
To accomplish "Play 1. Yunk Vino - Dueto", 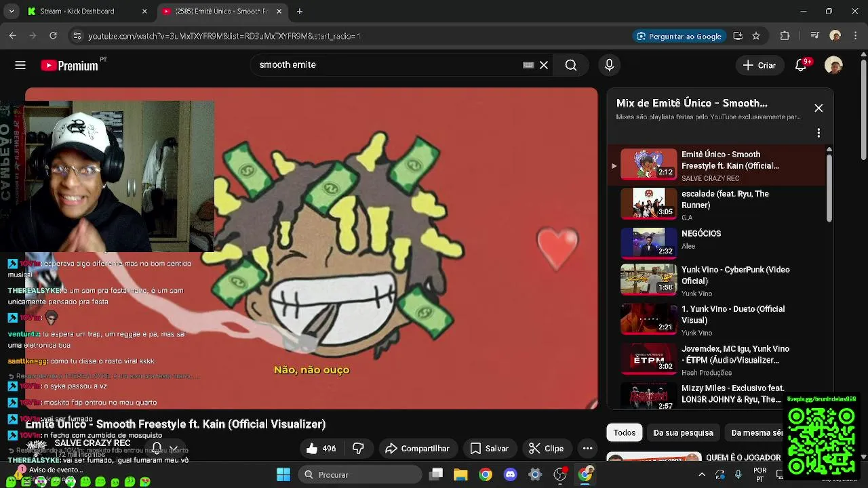I will 717,319.
